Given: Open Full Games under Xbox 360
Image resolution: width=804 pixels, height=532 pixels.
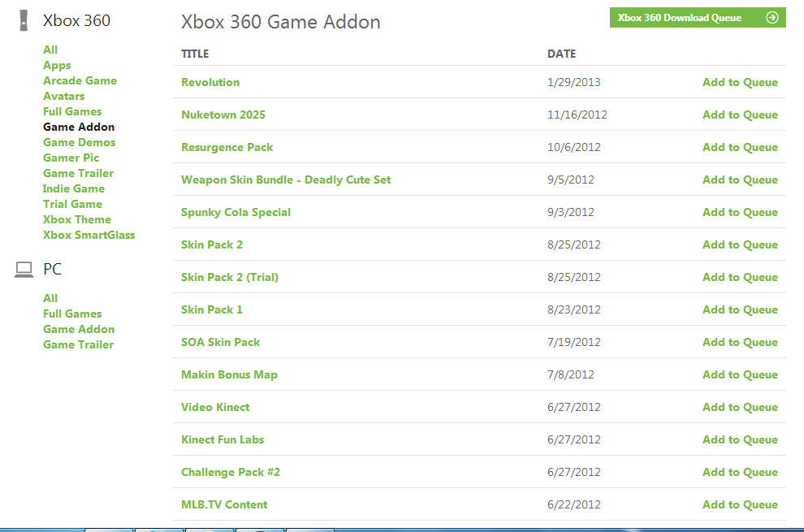Looking at the screenshot, I should (x=72, y=111).
